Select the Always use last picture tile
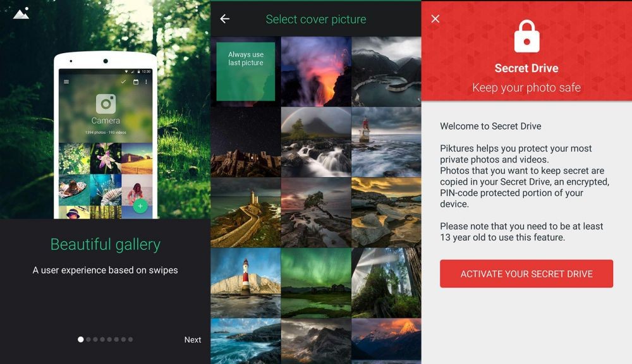This screenshot has height=364, width=632. 246,71
